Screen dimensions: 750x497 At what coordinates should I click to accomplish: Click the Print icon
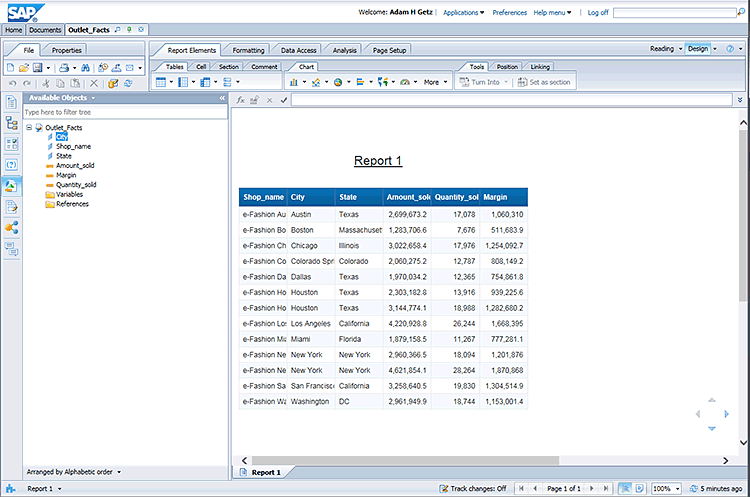coord(64,68)
